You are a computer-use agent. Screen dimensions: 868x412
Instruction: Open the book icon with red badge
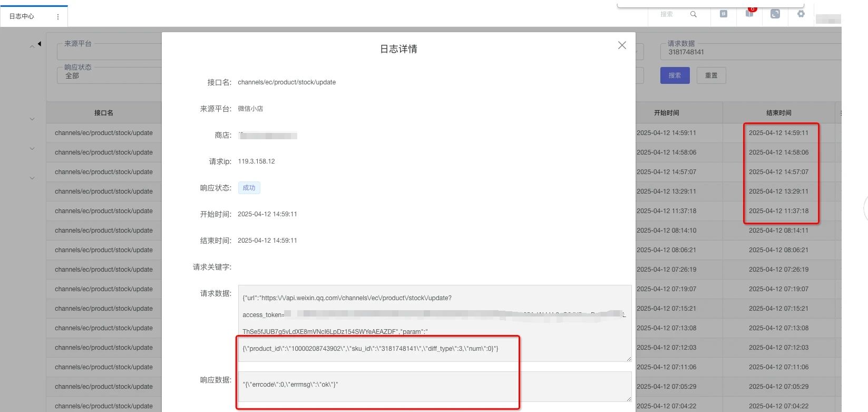pyautogui.click(x=749, y=13)
